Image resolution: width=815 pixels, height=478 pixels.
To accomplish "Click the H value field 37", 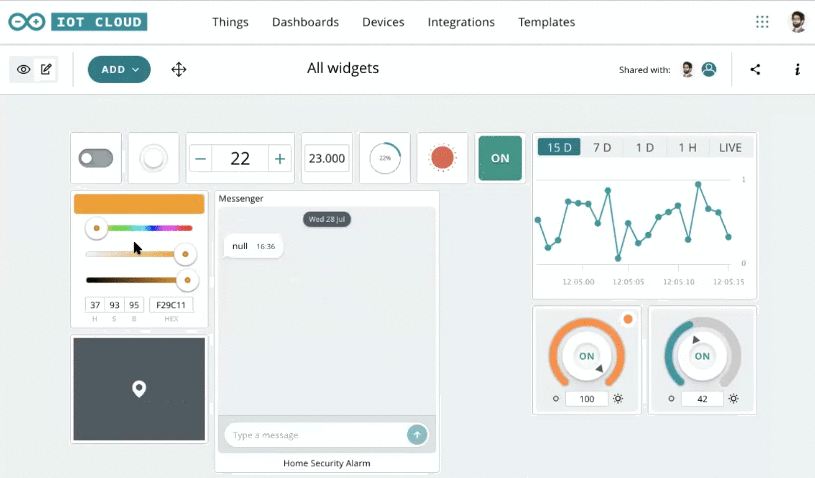I will tap(95, 305).
